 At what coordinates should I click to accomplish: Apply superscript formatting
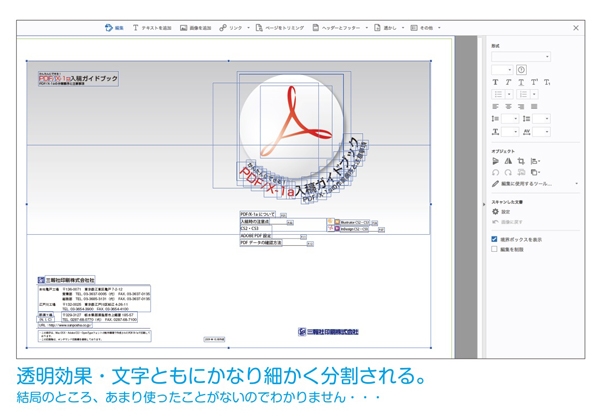tap(534, 82)
